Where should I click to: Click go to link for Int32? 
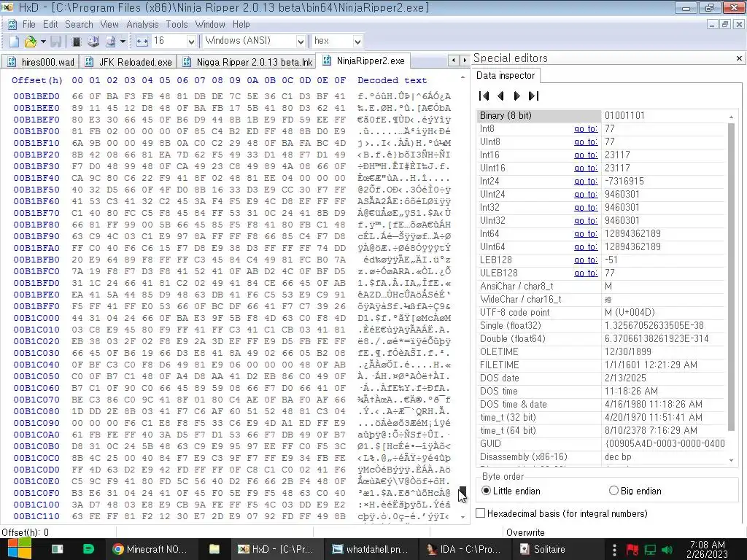tap(586, 208)
